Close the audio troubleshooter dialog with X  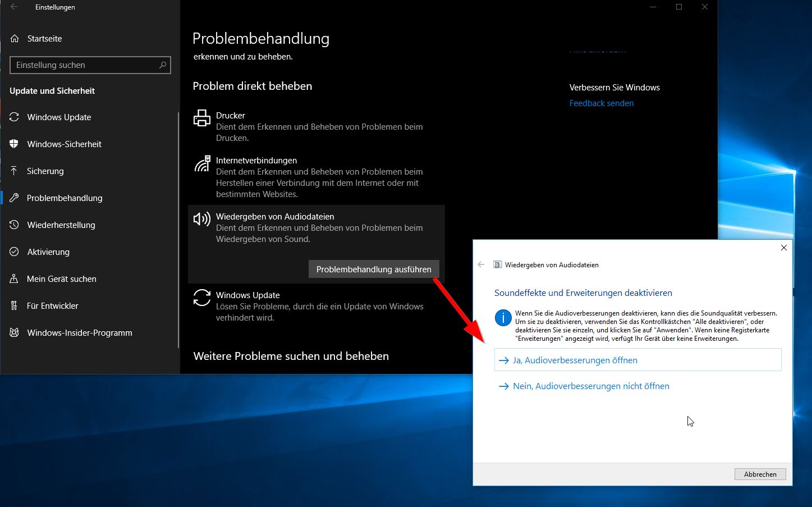coord(784,248)
